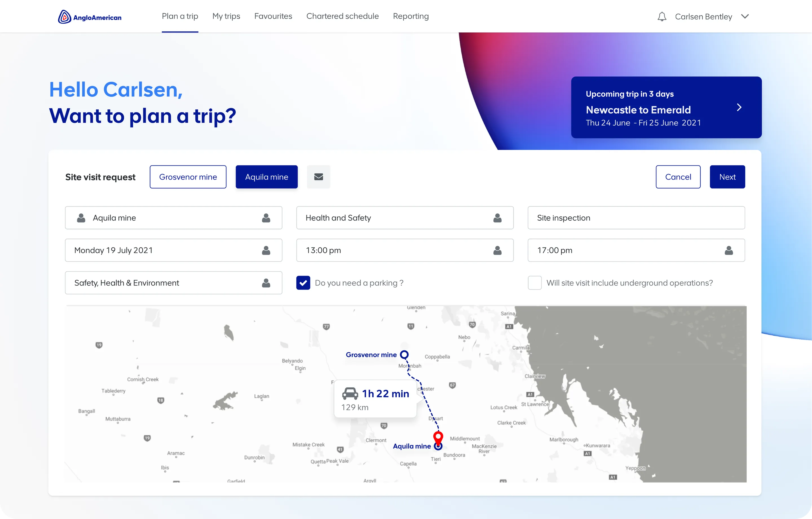This screenshot has height=519, width=812.
Task: Click icon in Monday 19 July 2021 field
Action: point(266,250)
